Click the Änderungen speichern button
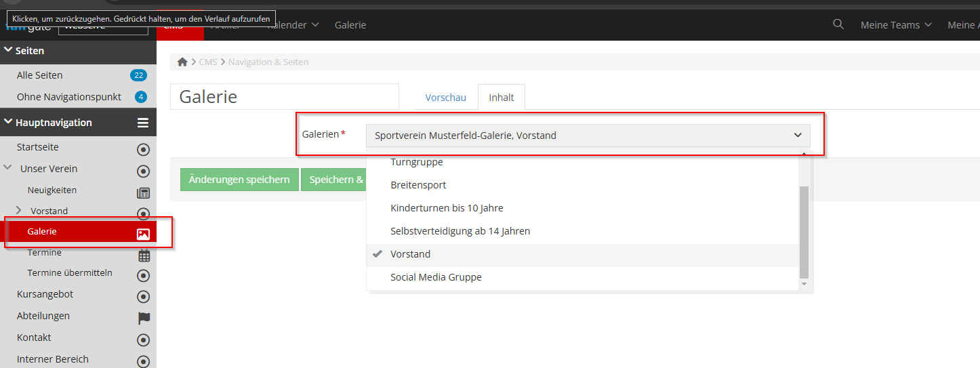Image resolution: width=980 pixels, height=368 pixels. click(x=239, y=180)
